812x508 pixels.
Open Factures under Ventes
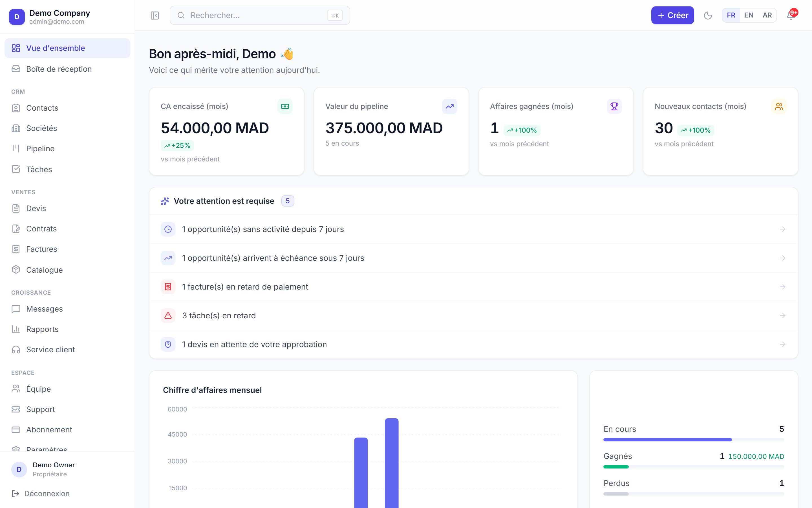(67, 249)
